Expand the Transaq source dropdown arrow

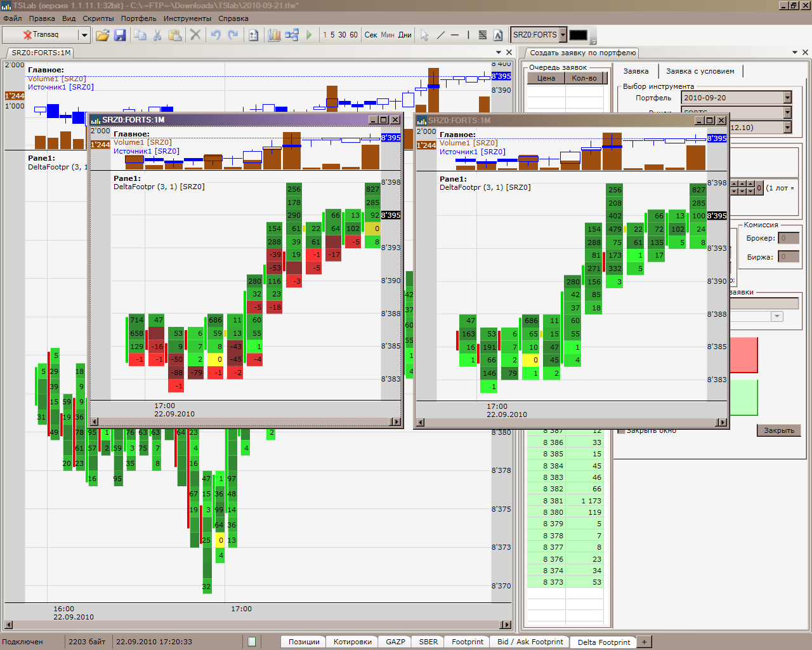coord(84,35)
